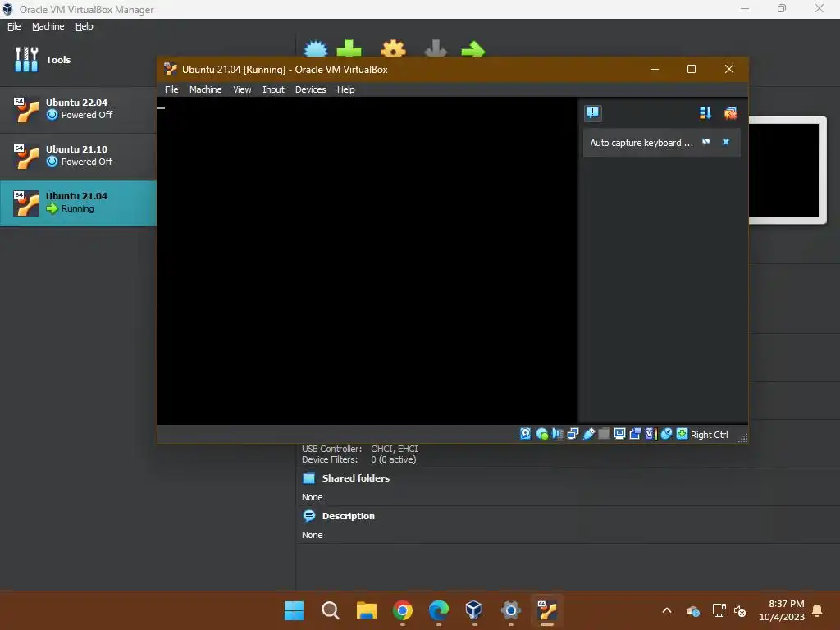
Task: Click the CPU virtualization status indicator
Action: click(651, 434)
